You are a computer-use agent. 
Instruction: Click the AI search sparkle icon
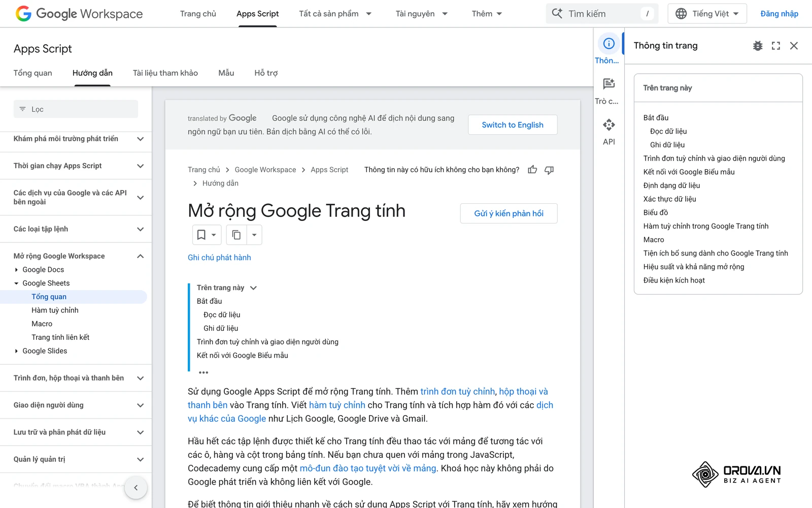click(x=557, y=14)
